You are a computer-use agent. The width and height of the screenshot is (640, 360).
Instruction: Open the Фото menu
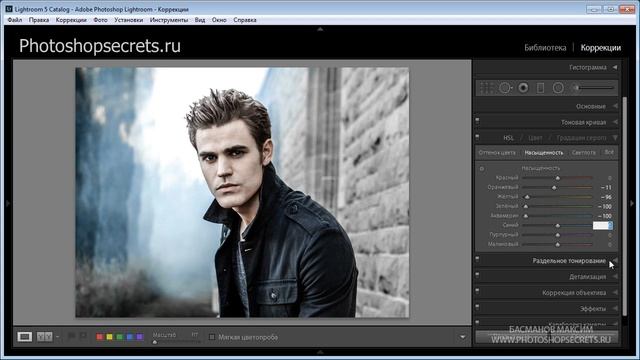pyautogui.click(x=100, y=20)
